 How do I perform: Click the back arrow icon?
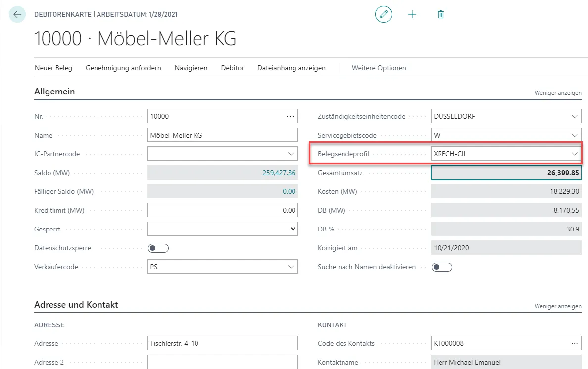pos(17,14)
